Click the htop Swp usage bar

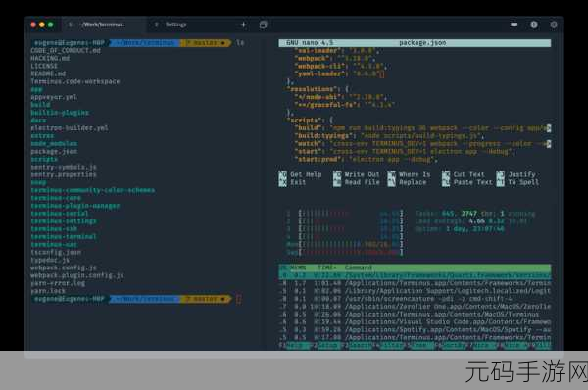345,253
